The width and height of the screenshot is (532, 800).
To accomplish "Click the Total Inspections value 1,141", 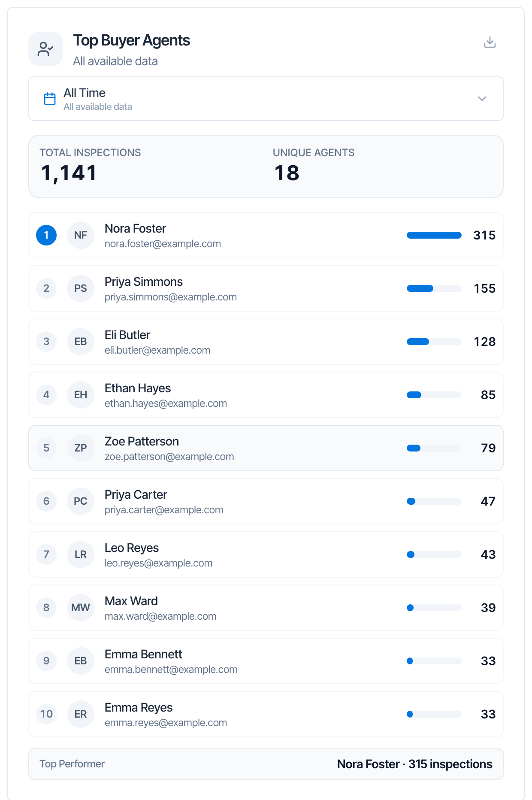I will point(69,174).
